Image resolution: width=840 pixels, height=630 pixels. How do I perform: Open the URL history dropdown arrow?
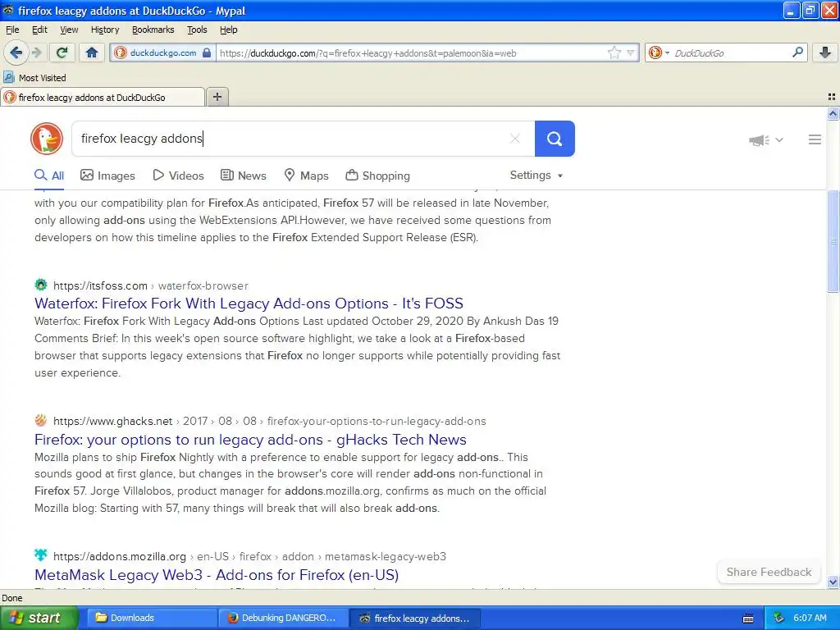tap(631, 52)
